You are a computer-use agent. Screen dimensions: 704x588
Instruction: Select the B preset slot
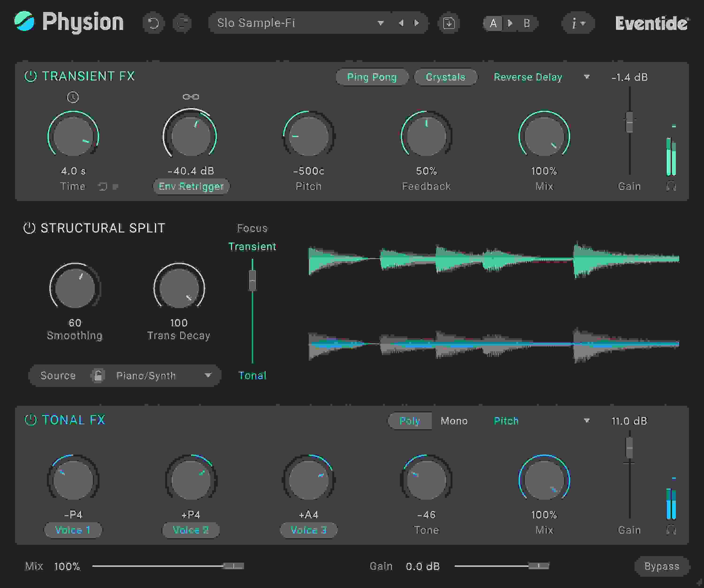(x=526, y=23)
